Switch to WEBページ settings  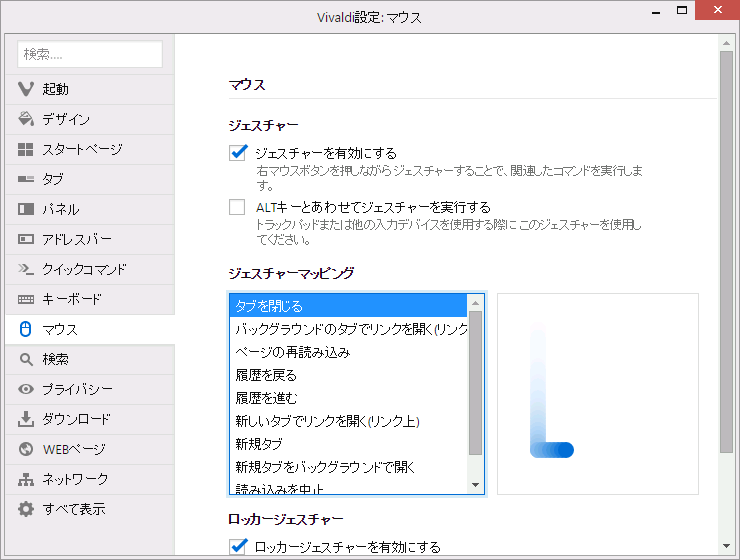pos(90,449)
